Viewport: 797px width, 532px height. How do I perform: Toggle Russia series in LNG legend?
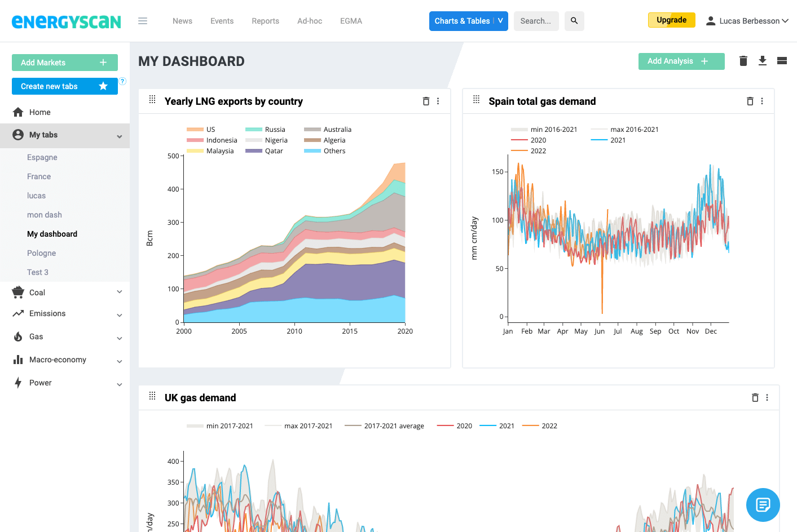point(265,130)
